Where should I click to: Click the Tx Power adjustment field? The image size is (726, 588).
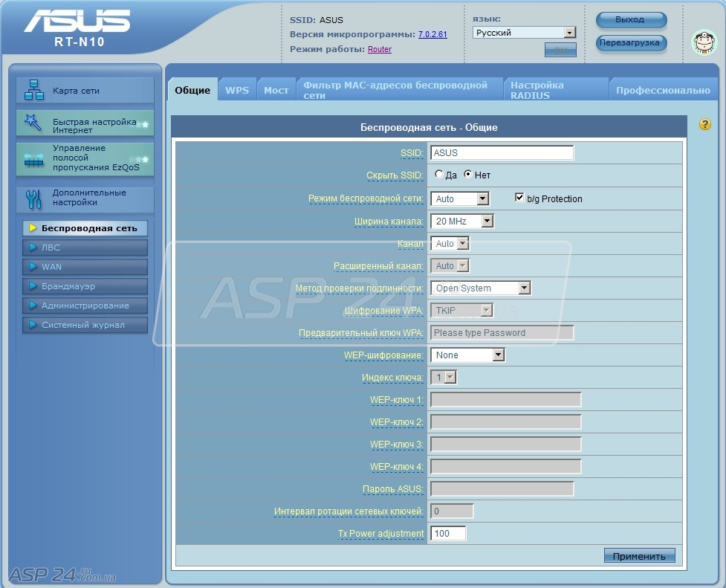pos(448,533)
